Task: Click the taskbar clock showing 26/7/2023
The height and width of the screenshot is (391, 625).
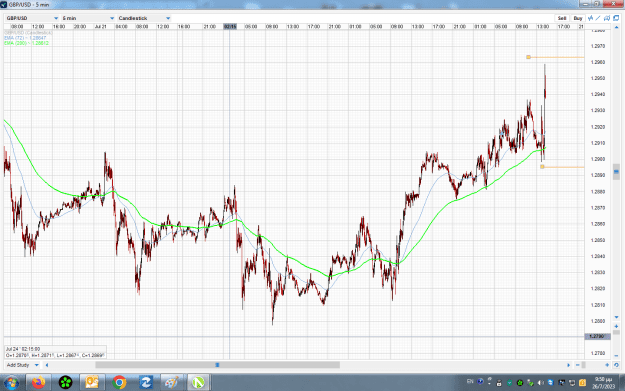Action: (603, 383)
